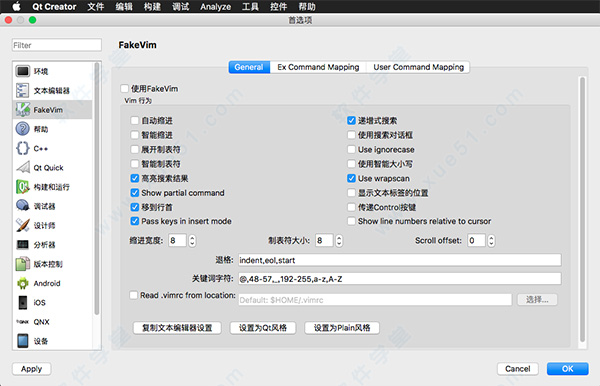Open the 调试器 category icon
This screenshot has width=600, height=386.
click(23, 206)
